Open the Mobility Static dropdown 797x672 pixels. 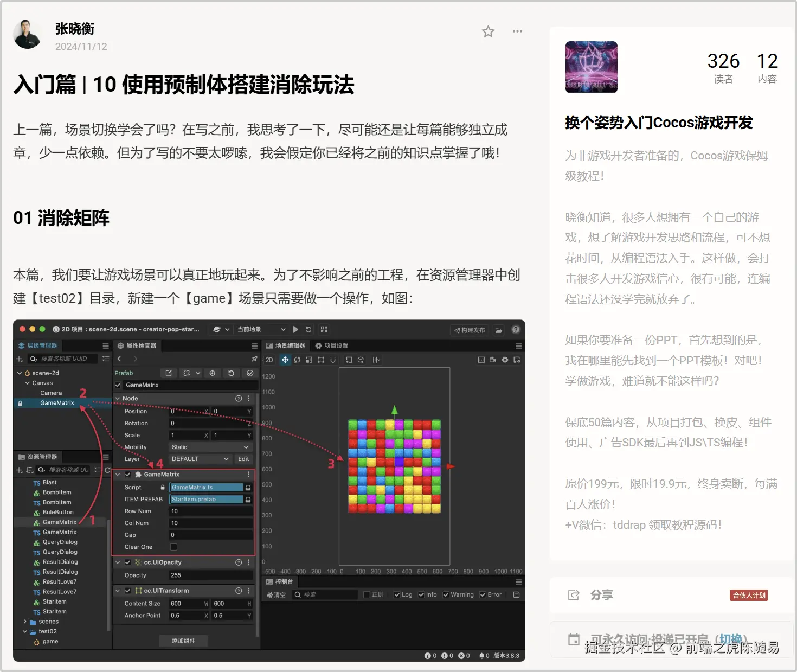pos(210,446)
